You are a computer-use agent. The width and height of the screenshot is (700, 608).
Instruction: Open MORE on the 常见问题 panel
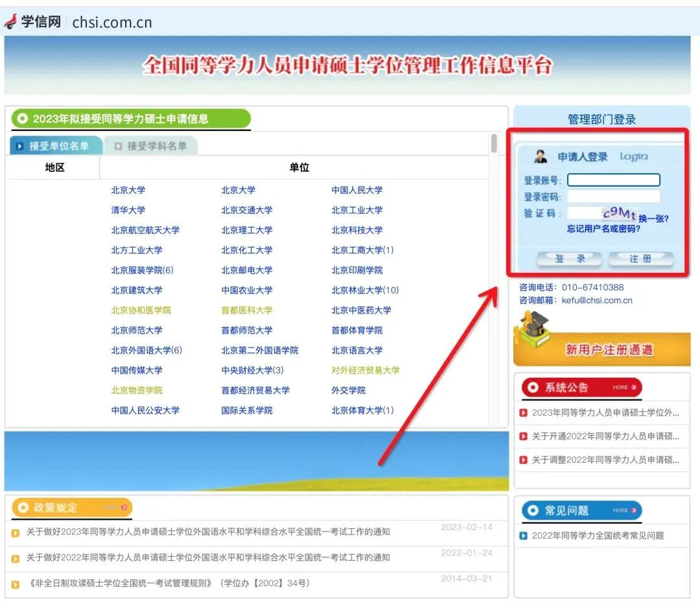[x=620, y=511]
